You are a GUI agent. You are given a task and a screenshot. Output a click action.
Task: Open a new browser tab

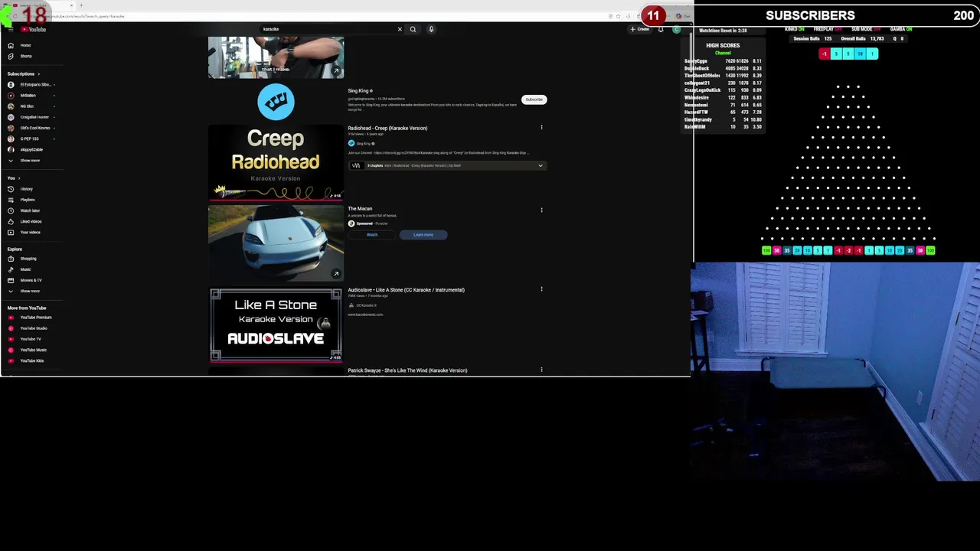pos(81,5)
